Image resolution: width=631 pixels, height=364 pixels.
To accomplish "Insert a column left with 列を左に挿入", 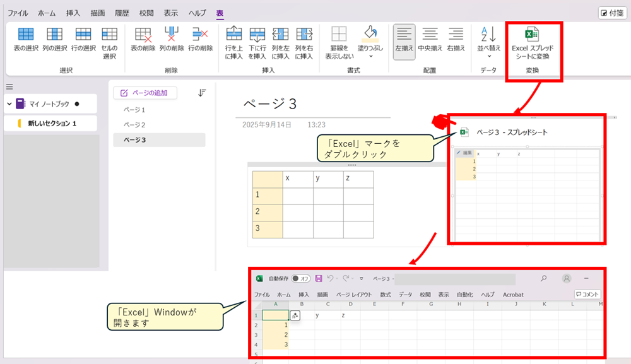I will click(x=281, y=34).
